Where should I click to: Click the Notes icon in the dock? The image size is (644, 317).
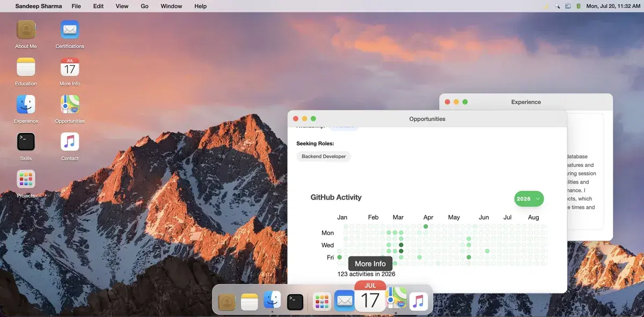pos(250,301)
